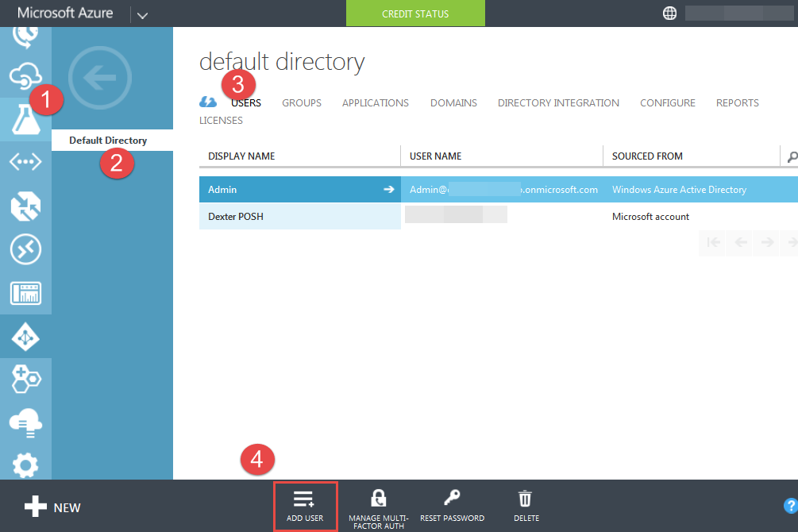Viewport: 798px width, 532px height.
Task: Click the DELETE trash command
Action: (x=526, y=506)
